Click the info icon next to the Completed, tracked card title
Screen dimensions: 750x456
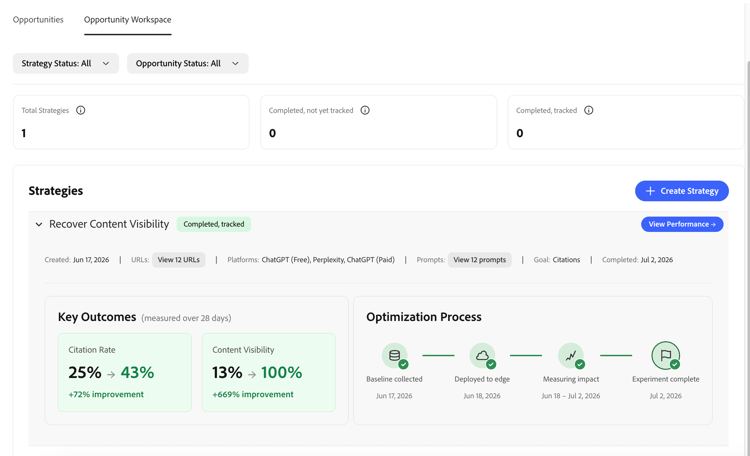point(589,111)
